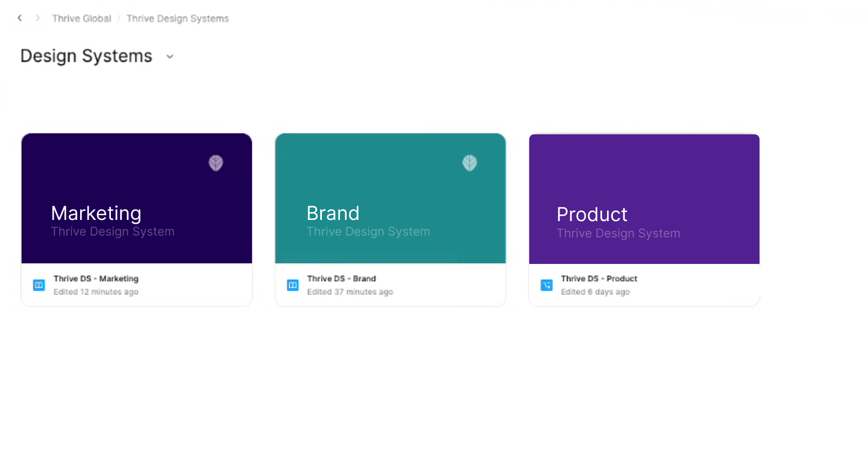Click the leaf logo on the Marketing card
868x476 pixels.
tap(215, 163)
